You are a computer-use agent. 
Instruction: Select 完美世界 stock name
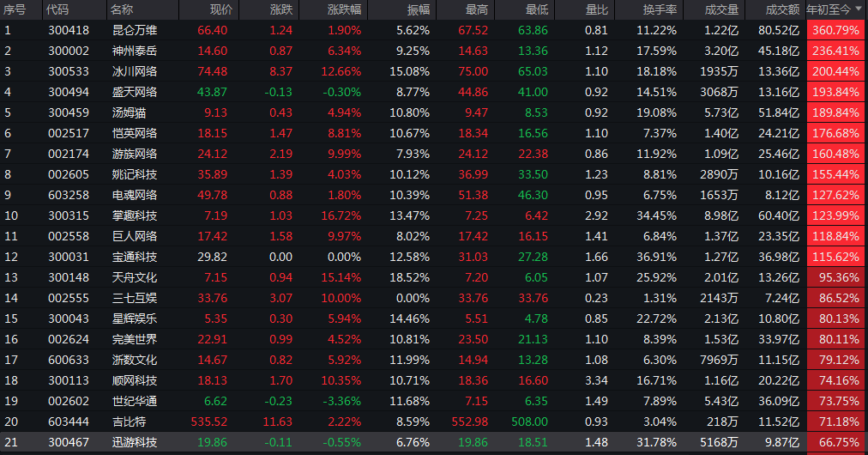135,339
